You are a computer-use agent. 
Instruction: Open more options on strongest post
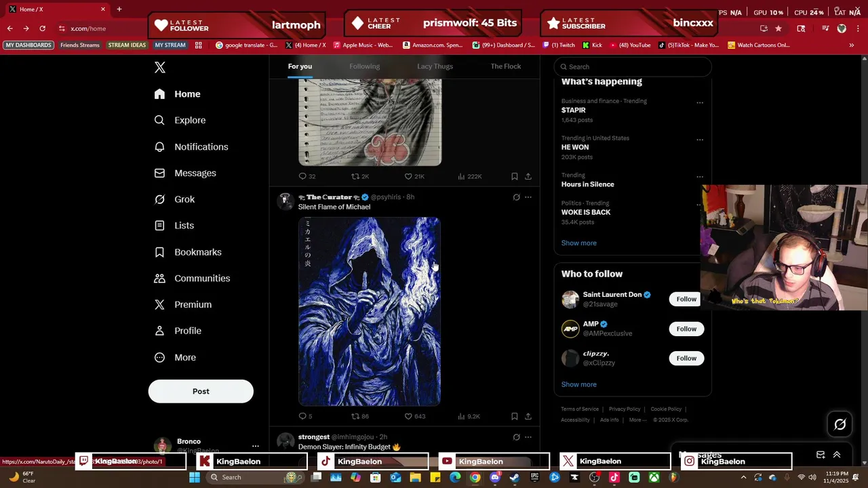coord(528,437)
